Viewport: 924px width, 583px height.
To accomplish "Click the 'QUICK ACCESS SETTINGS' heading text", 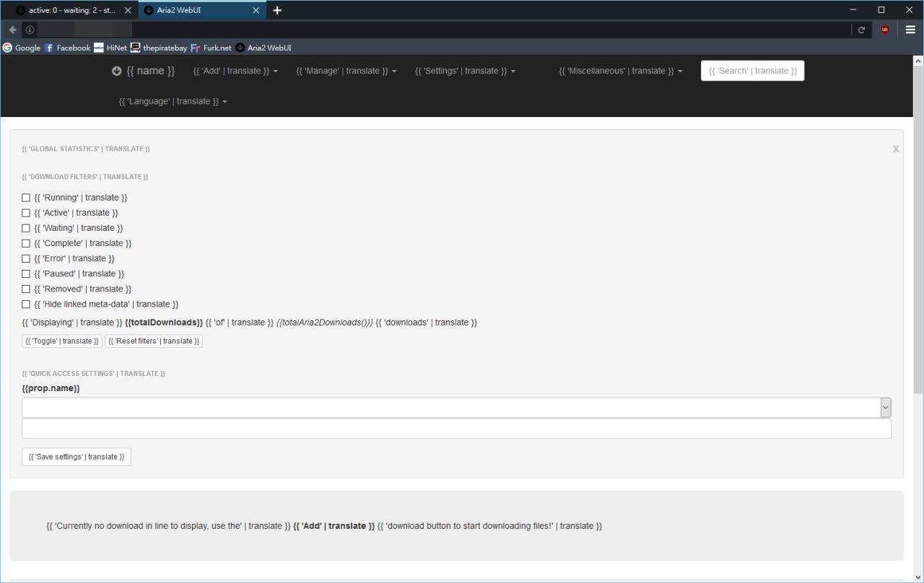I will click(x=94, y=374).
